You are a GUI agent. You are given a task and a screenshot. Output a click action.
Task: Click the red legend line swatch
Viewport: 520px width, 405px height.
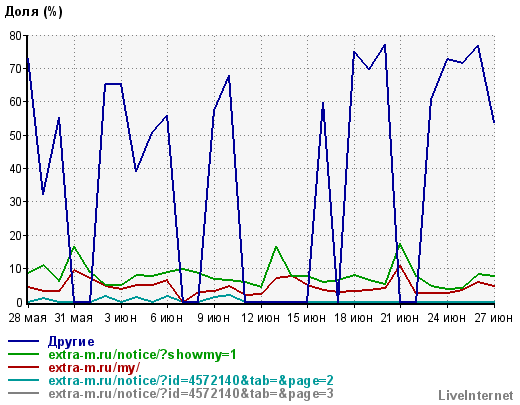click(23, 367)
